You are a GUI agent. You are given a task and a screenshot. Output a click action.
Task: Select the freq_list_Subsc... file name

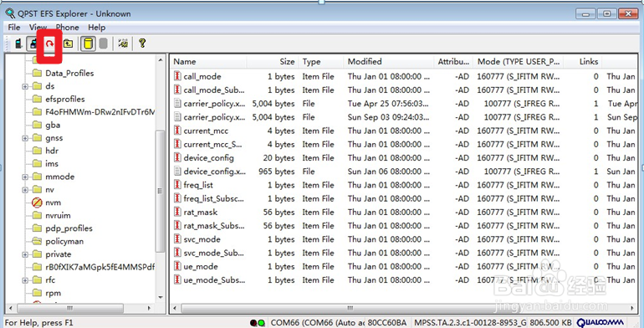pyautogui.click(x=214, y=198)
